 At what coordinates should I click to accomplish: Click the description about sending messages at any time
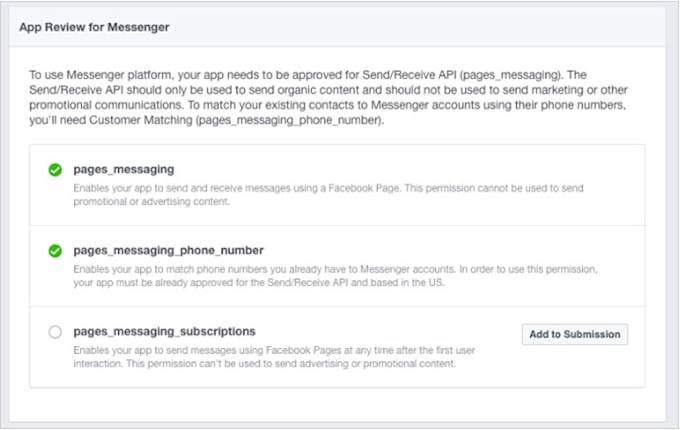point(274,357)
